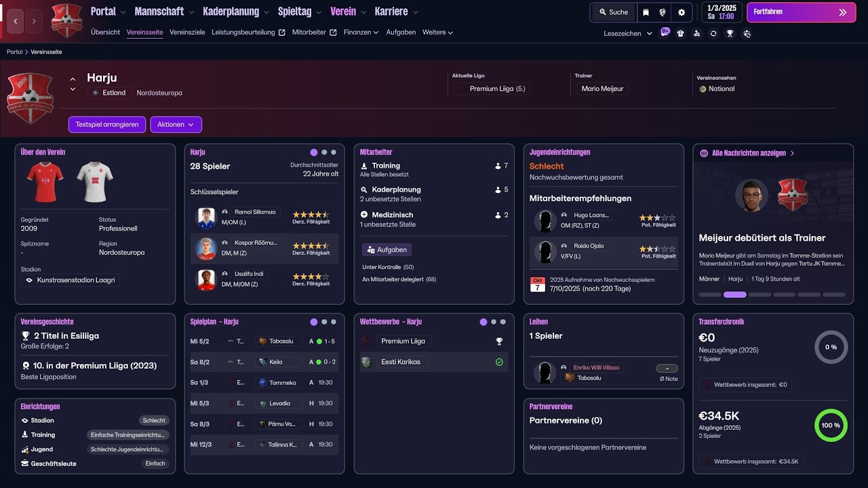Open the Finanzen submenu dropdown

point(361,33)
